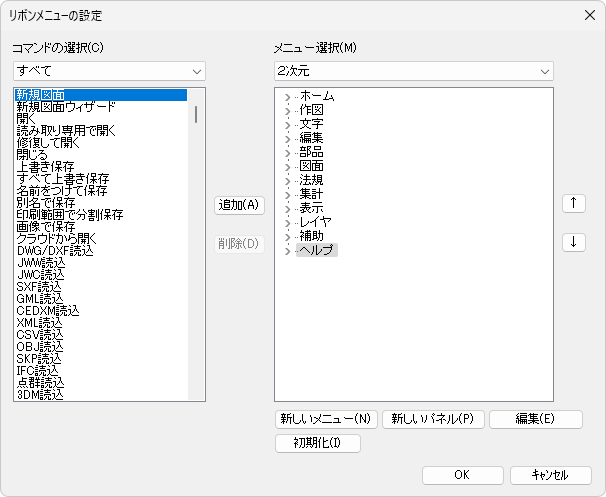Image resolution: width=606 pixels, height=497 pixels.
Task: Select ホーム in the menu tree
Action: click(x=317, y=95)
